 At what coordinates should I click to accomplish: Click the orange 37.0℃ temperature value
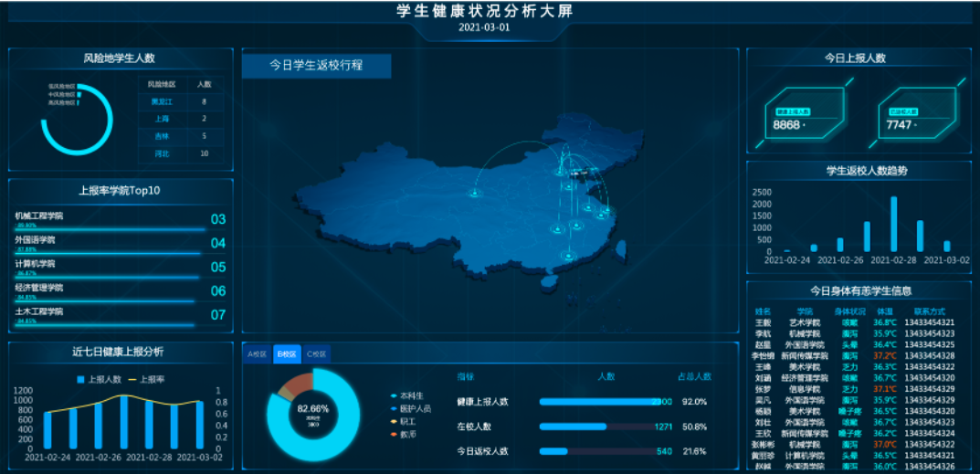pyautogui.click(x=885, y=445)
